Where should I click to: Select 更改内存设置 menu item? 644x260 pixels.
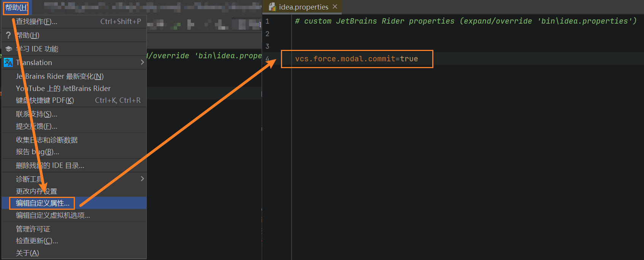(36, 191)
